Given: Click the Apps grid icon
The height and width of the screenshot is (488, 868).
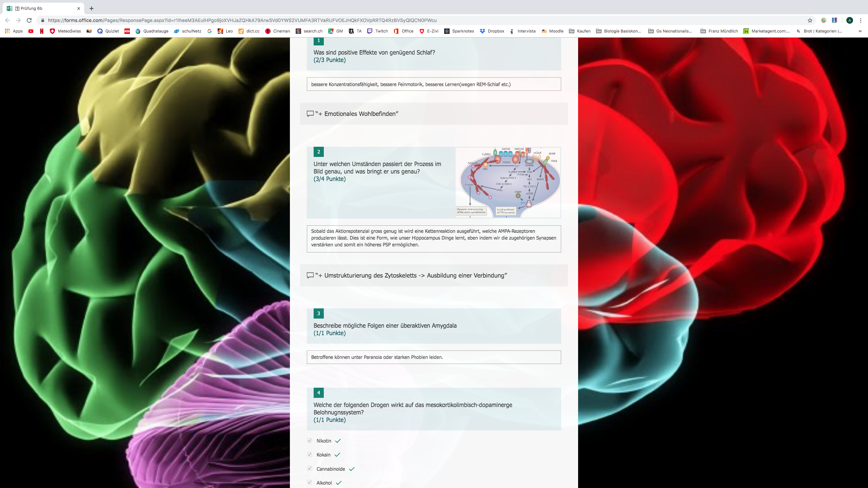Looking at the screenshot, I should click(x=7, y=31).
